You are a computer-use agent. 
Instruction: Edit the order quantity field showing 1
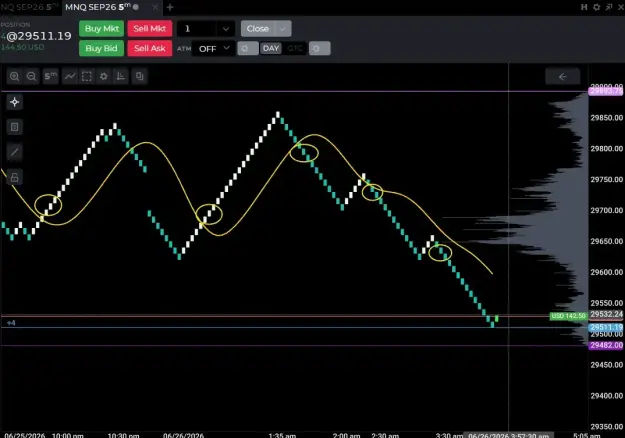tap(197, 29)
